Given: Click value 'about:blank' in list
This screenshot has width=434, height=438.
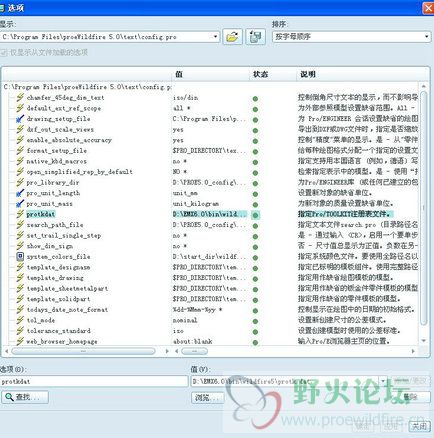Looking at the screenshot, I should (x=193, y=341).
